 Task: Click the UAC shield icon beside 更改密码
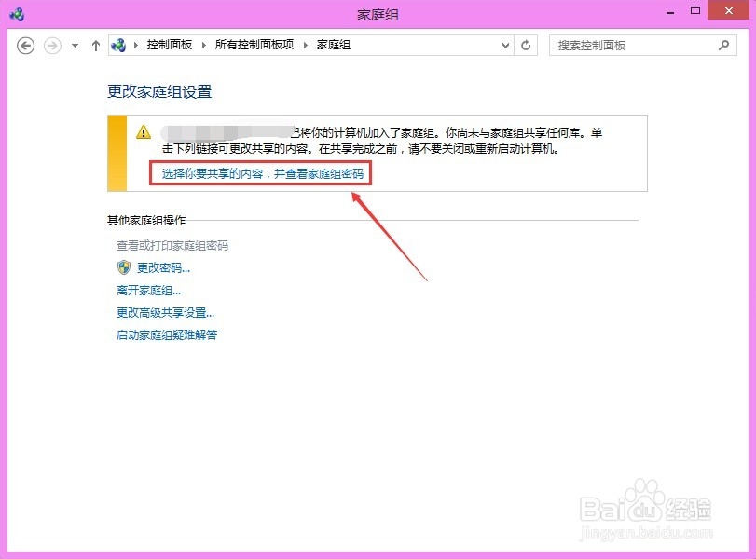click(x=123, y=267)
